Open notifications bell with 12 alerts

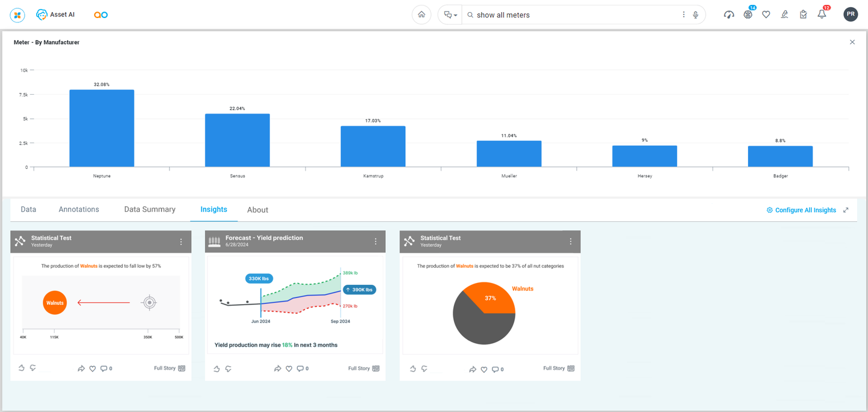pos(822,14)
